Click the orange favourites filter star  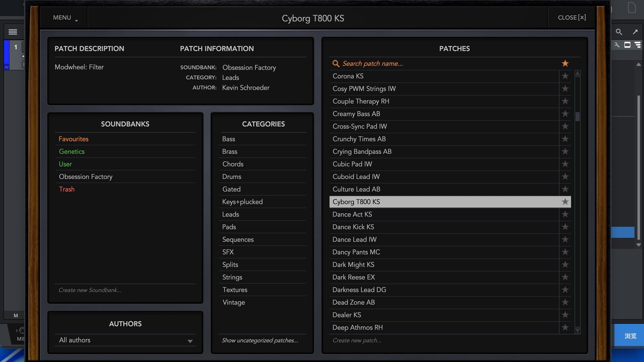tap(565, 63)
